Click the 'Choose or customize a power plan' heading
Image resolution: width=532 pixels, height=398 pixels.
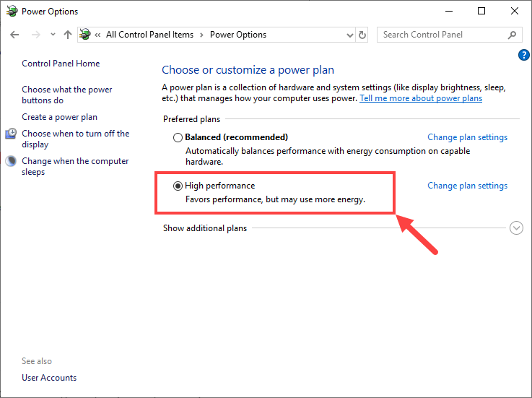[x=248, y=70]
